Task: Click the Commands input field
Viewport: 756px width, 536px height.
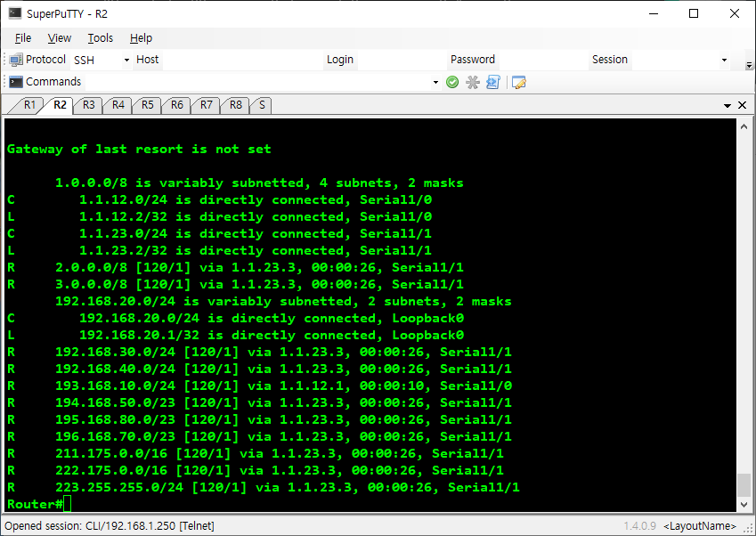Action: point(258,83)
